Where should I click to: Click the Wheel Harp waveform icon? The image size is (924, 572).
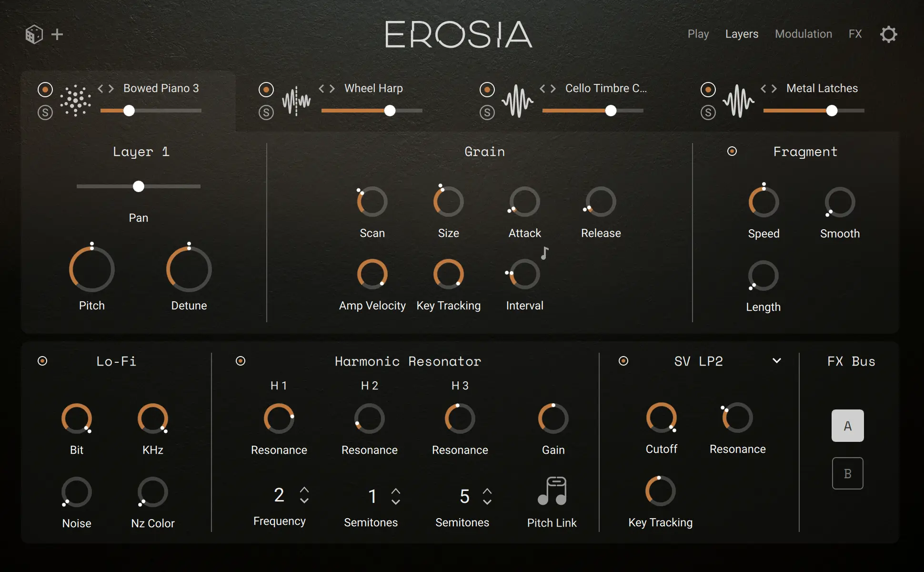296,100
